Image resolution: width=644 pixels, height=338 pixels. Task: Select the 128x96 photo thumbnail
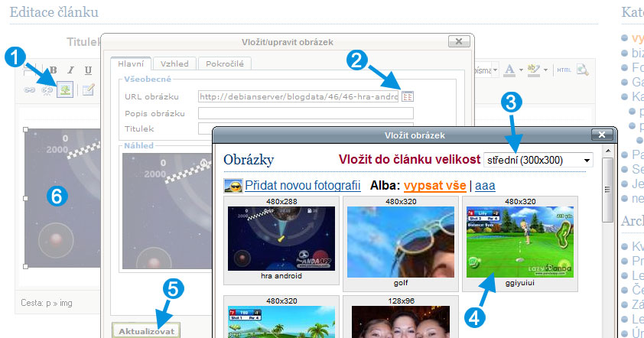tap(401, 322)
